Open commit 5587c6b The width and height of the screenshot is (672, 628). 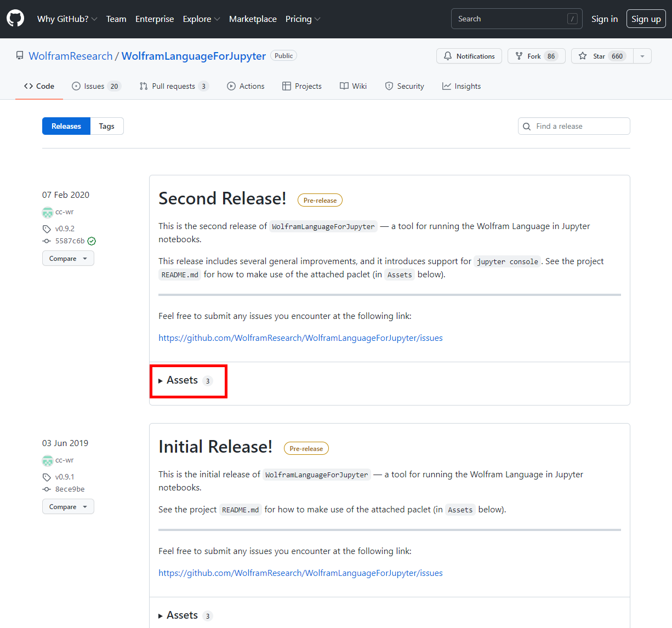coord(70,241)
